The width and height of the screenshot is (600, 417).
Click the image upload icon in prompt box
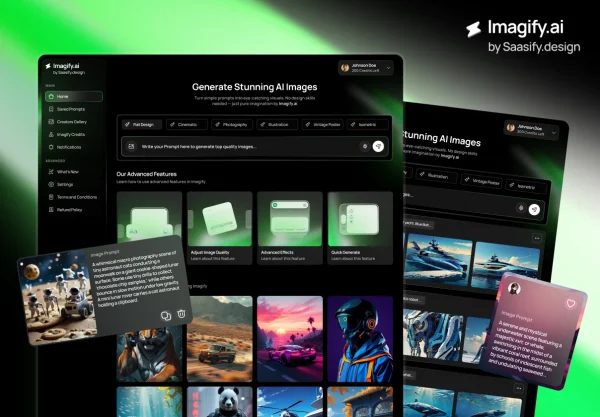(x=131, y=146)
